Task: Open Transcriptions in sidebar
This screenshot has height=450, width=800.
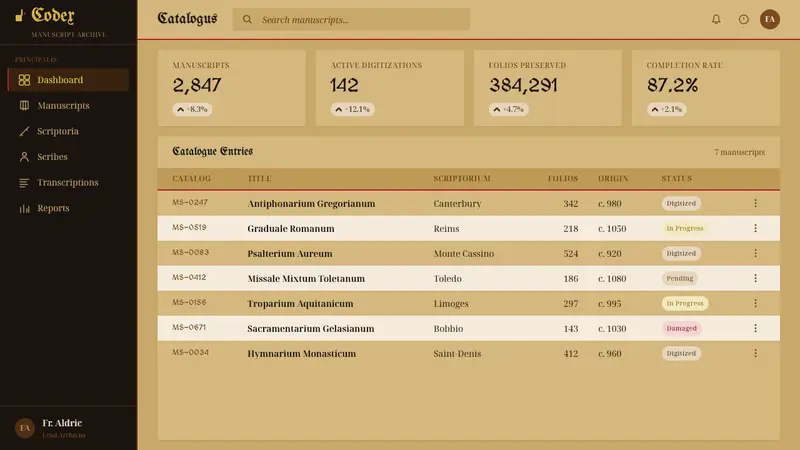Action: pyautogui.click(x=68, y=182)
